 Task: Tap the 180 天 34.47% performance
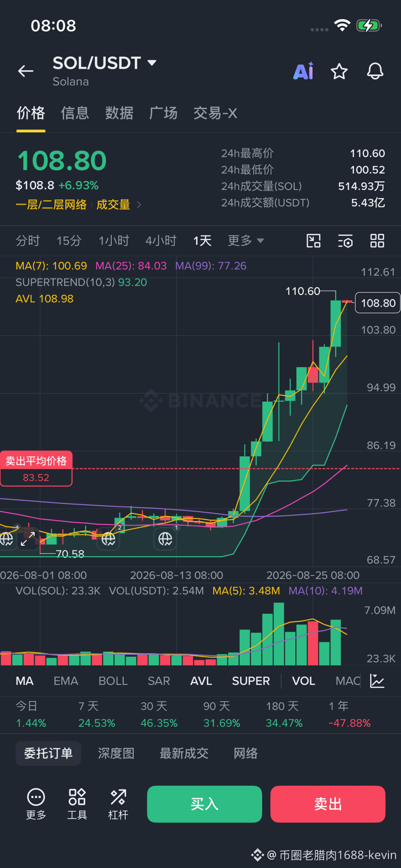[284, 714]
